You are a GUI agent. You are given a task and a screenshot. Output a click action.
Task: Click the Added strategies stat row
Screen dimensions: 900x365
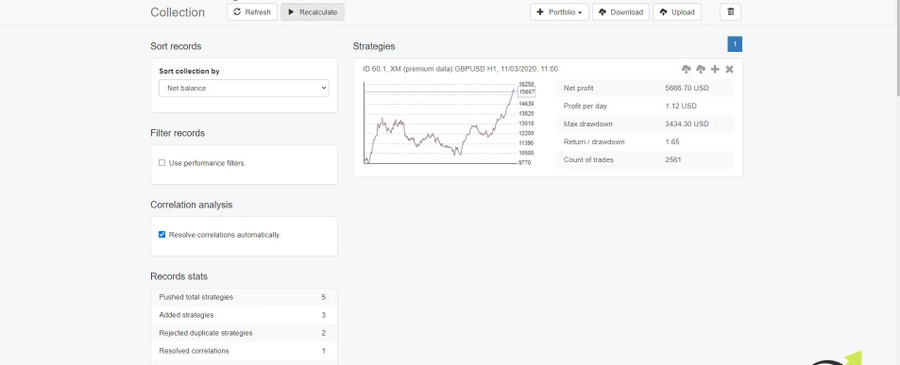(244, 315)
